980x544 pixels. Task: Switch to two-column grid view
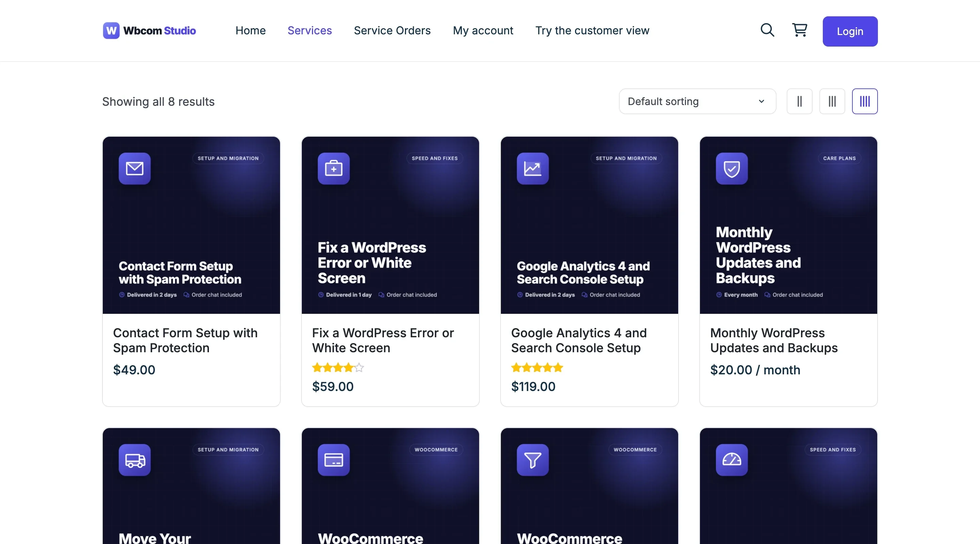click(799, 102)
